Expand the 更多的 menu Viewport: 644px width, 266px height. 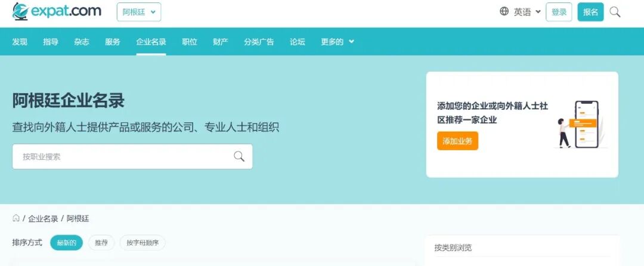coord(337,42)
